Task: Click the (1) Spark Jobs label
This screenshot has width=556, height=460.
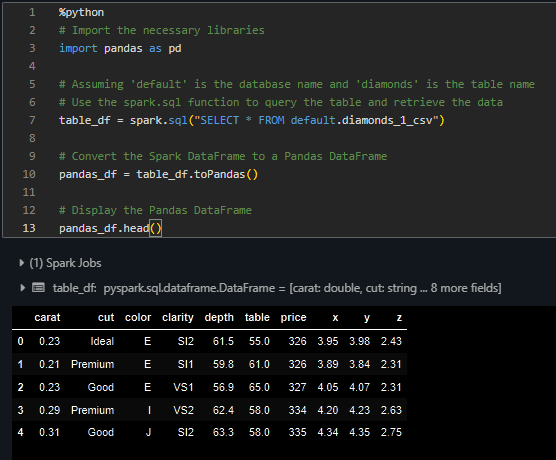Action: click(x=65, y=263)
